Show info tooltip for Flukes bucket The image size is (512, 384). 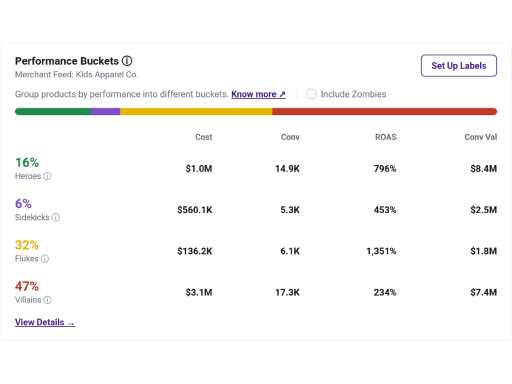(45, 259)
